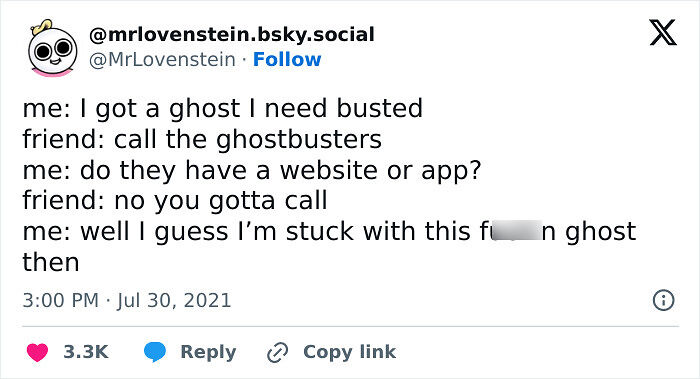Click the circled info icon
The image size is (700, 379).
663,300
